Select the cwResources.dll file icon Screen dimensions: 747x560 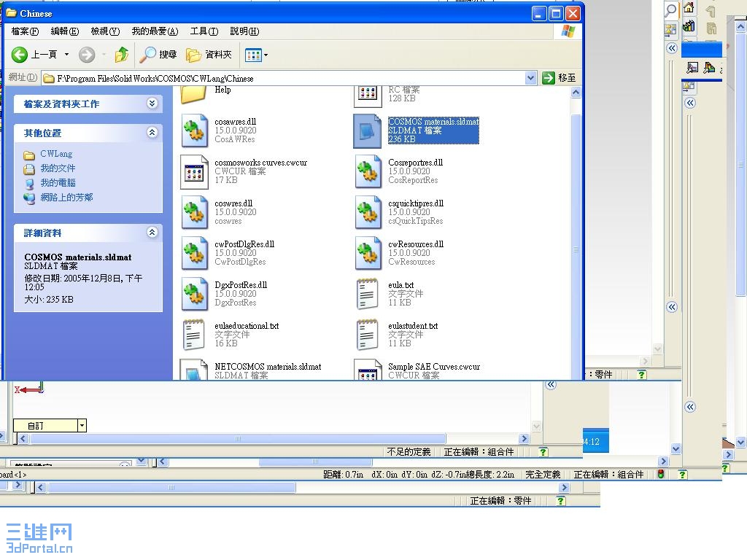pyautogui.click(x=368, y=253)
